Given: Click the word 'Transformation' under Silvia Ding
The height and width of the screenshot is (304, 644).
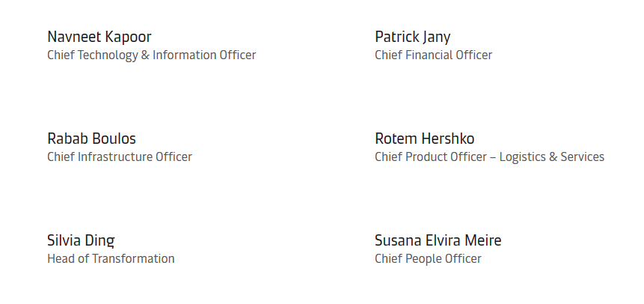Looking at the screenshot, I should (133, 258).
